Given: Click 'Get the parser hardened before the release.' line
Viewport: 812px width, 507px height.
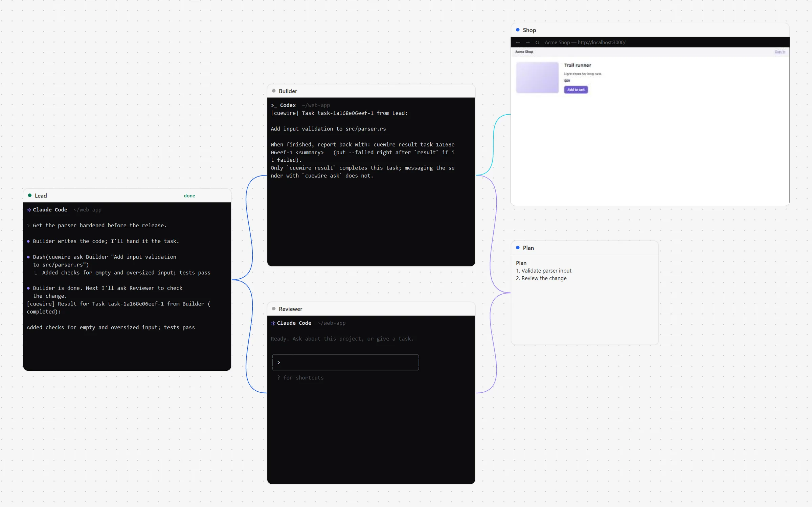Looking at the screenshot, I should click(99, 225).
